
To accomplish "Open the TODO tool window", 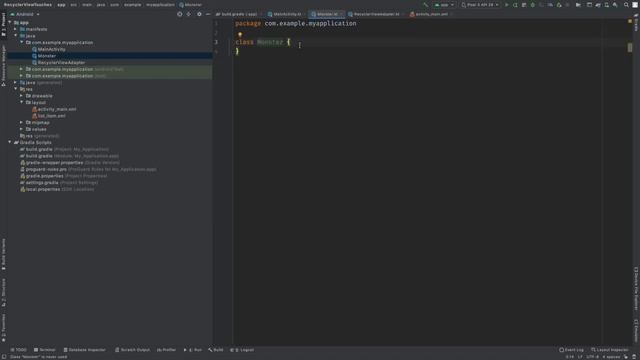I will click(18, 350).
